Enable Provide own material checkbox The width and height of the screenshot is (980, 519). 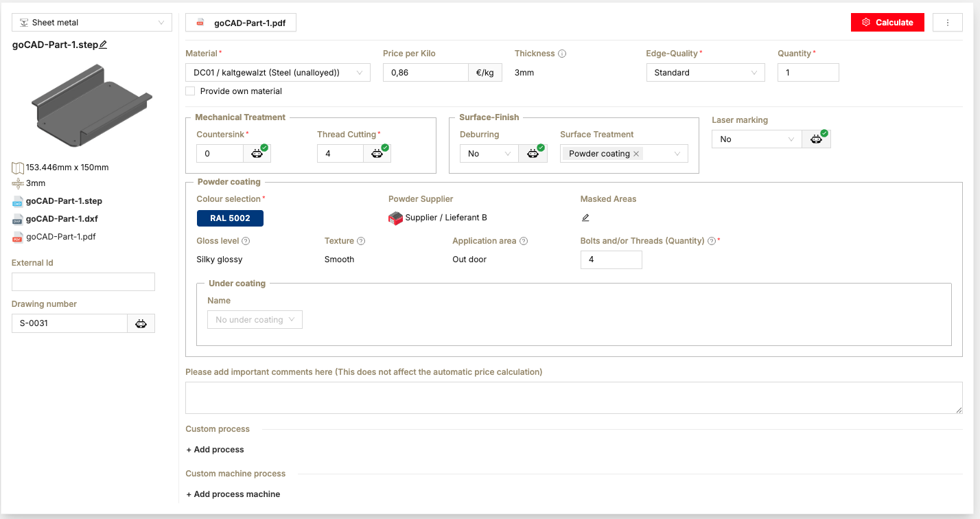[190, 91]
